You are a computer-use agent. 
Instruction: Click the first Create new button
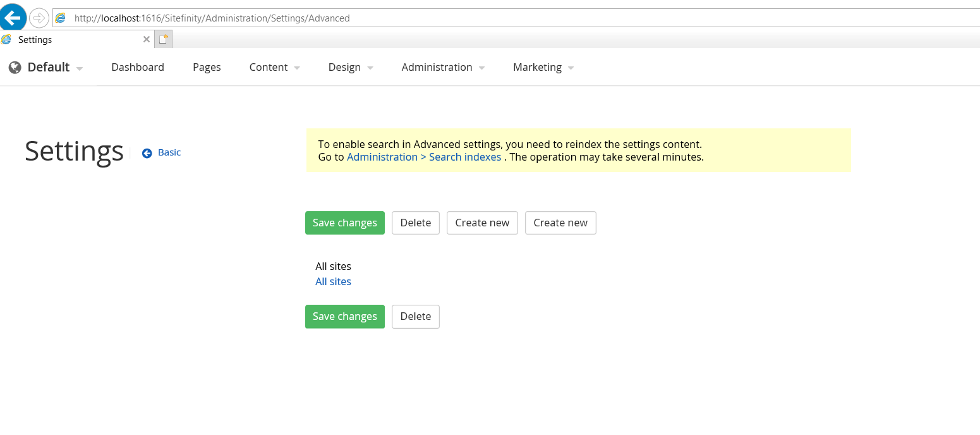click(482, 223)
